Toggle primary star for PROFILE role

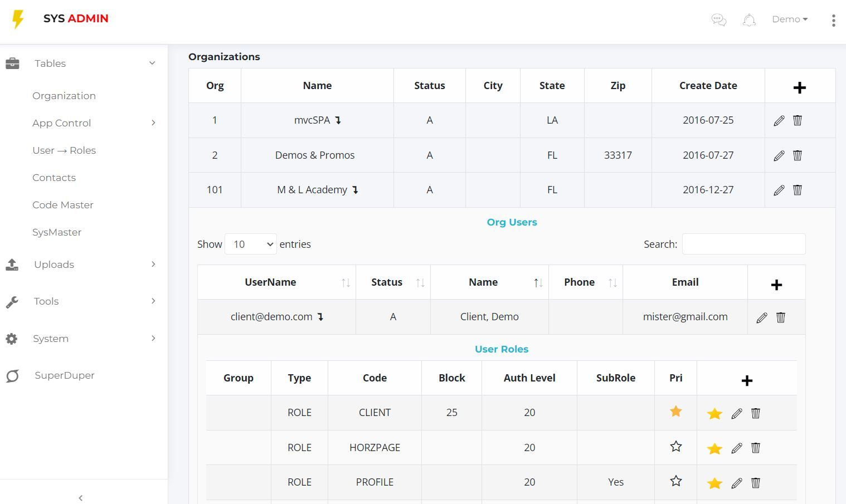pyautogui.click(x=676, y=481)
